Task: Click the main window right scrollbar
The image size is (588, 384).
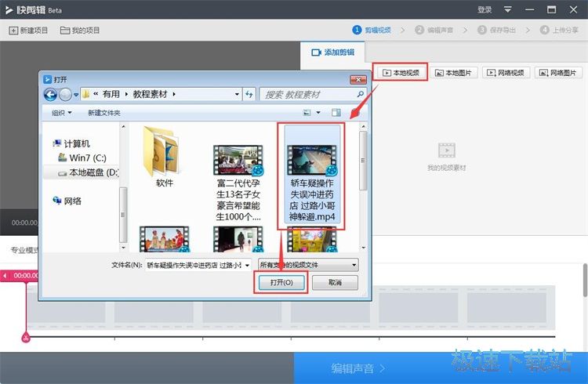Action: tap(585, 281)
